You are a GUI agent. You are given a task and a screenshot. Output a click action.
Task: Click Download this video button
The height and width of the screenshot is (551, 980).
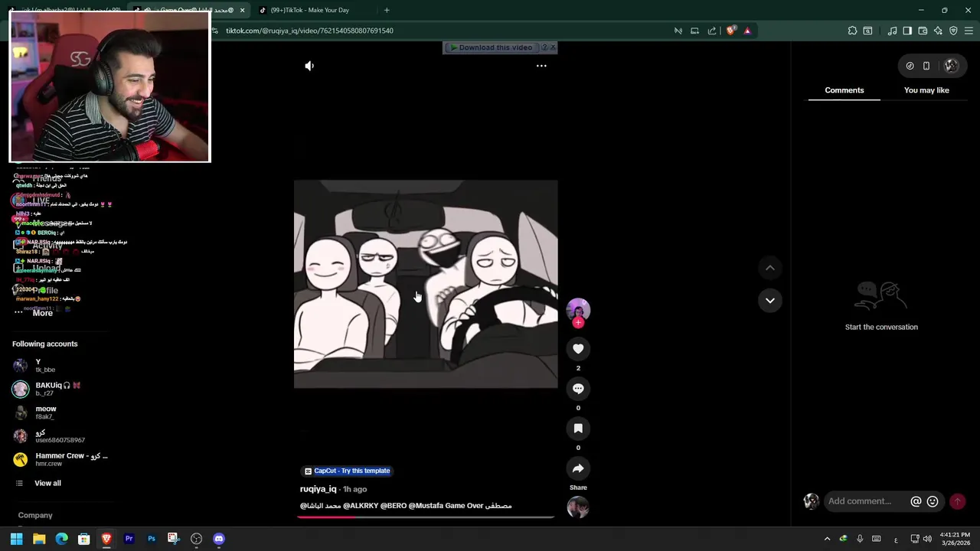pyautogui.click(x=491, y=47)
